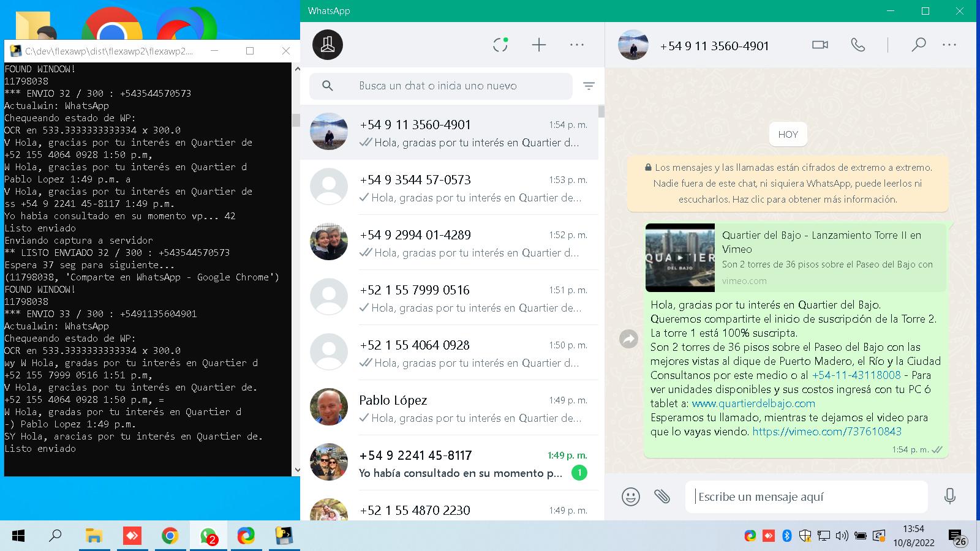The width and height of the screenshot is (980, 551).
Task: Open chat with +52 1 55 7999 0516
Action: [x=449, y=298]
